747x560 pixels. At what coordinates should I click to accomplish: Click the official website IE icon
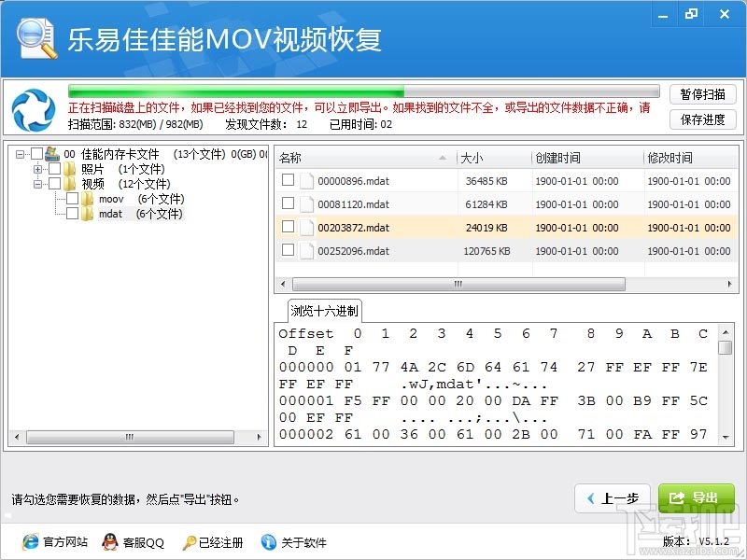tap(32, 542)
